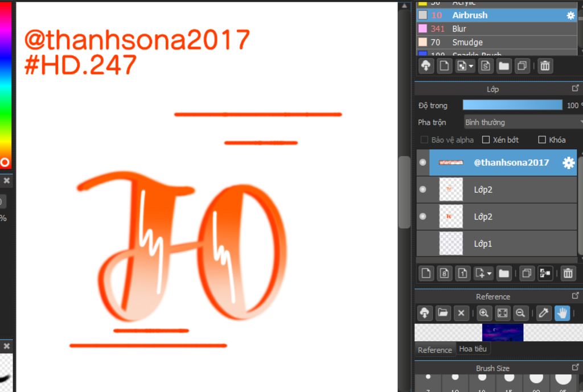Open add bitmap brush dropdown
This screenshot has height=392, width=583.
465,66
